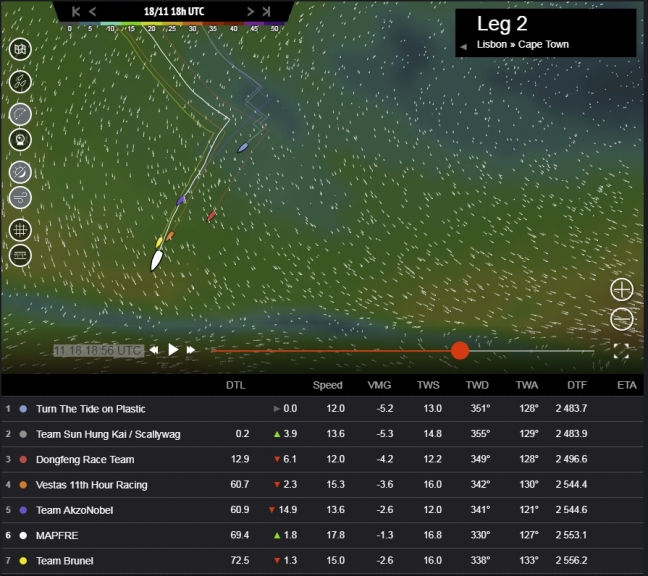Open Team Sun Hung Kai / Scallywag row

pos(322,434)
